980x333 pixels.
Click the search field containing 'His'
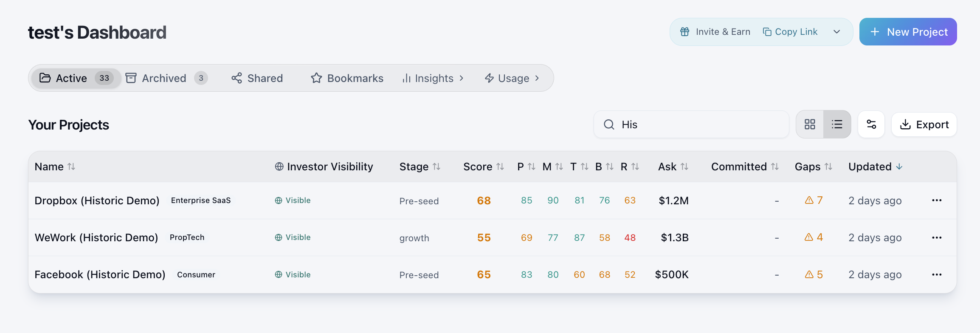click(691, 124)
